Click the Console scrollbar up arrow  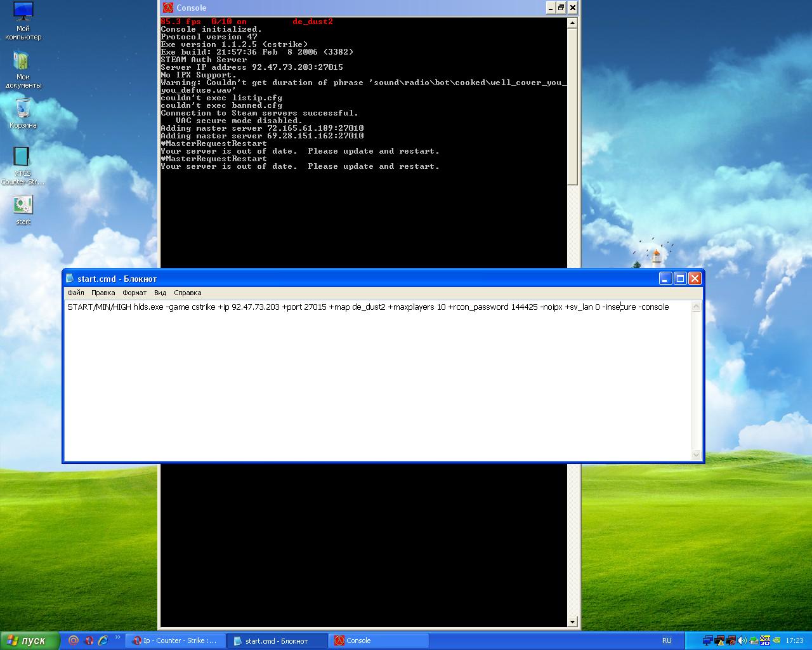[572, 23]
